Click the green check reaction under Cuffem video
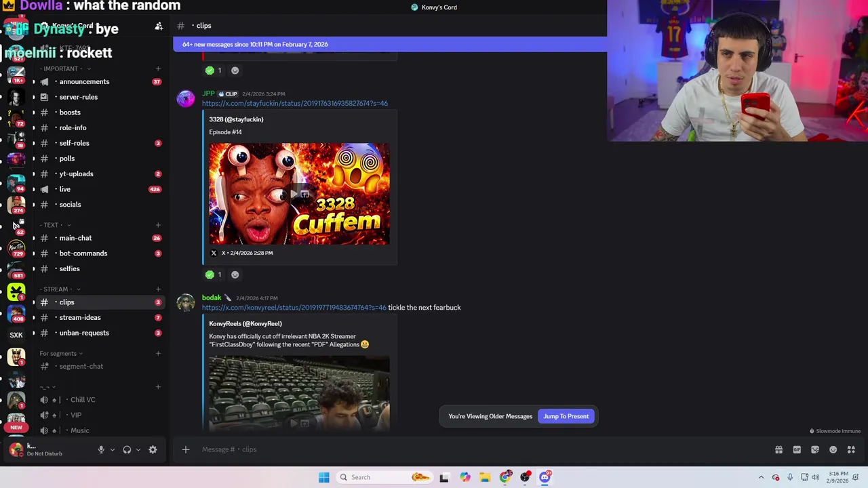Image resolution: width=868 pixels, height=488 pixels. [x=214, y=274]
